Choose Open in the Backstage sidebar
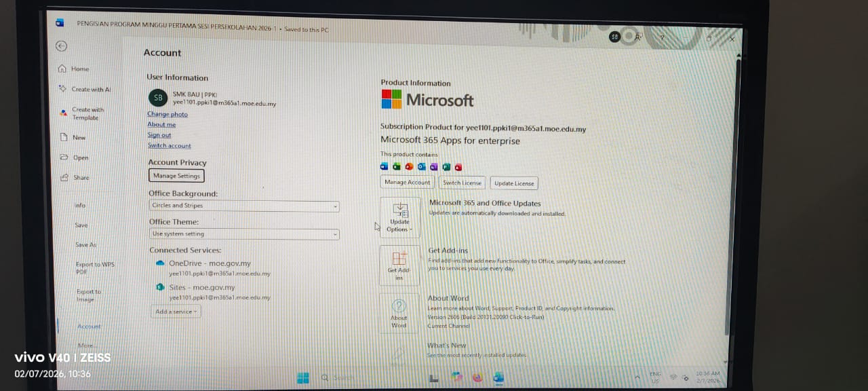The width and height of the screenshot is (868, 391). coord(75,157)
